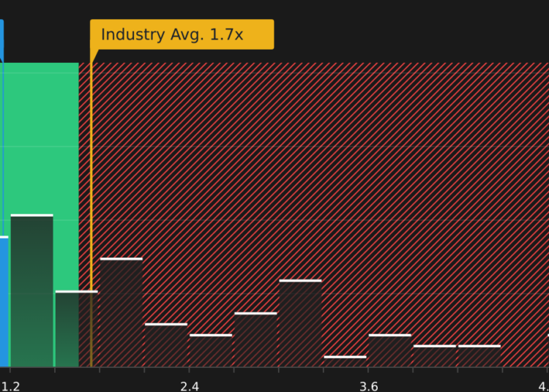Click the bar starting at the 3.6 tick
The width and height of the screenshot is (549, 392).
[x=389, y=350]
